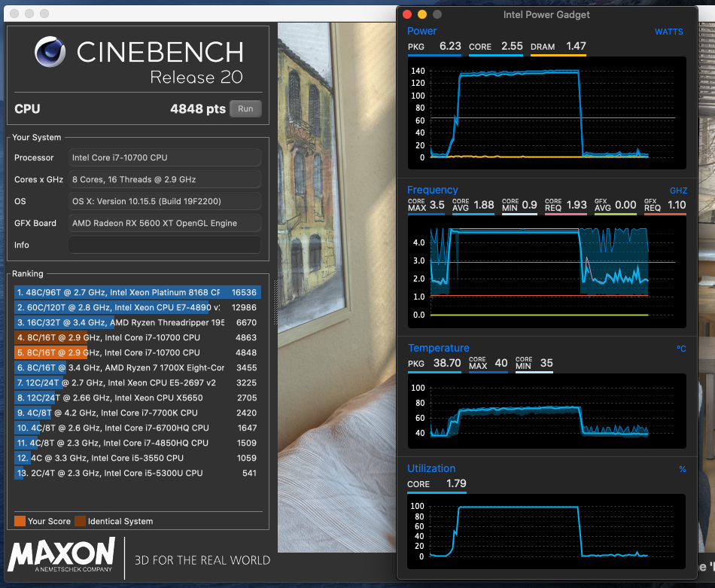The image size is (715, 588).
Task: Select ranking row Intel Core i7-4850HQ
Action: (x=137, y=443)
